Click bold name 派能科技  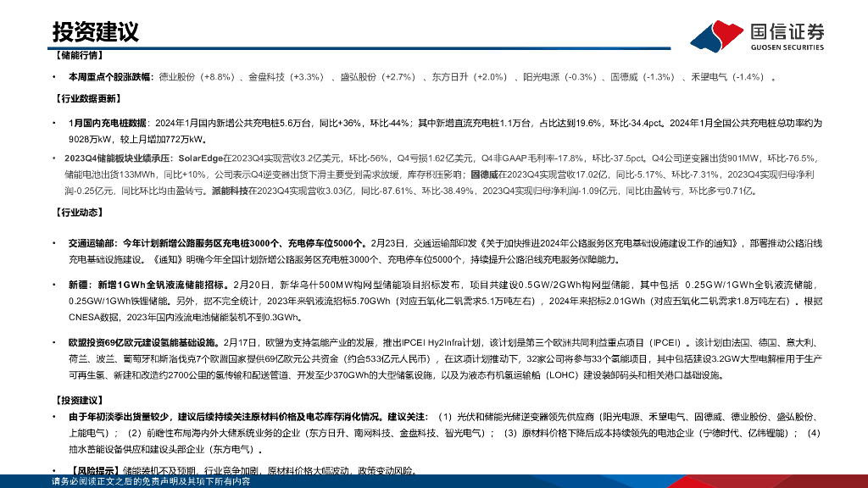point(230,191)
